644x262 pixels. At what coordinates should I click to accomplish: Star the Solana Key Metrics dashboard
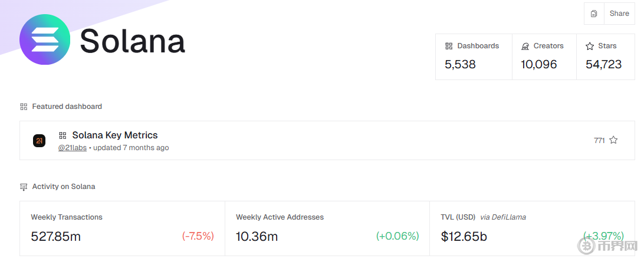[613, 140]
